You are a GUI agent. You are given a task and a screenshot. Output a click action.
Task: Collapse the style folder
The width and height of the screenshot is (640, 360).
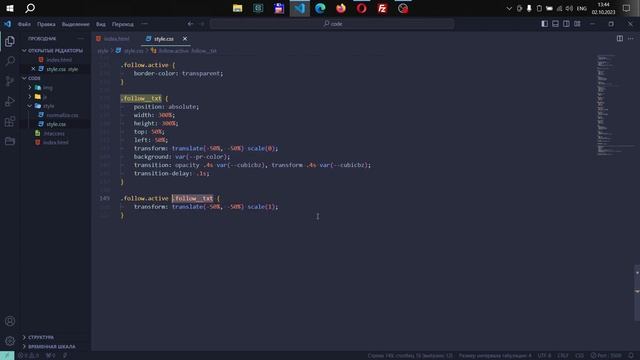[x=30, y=106]
